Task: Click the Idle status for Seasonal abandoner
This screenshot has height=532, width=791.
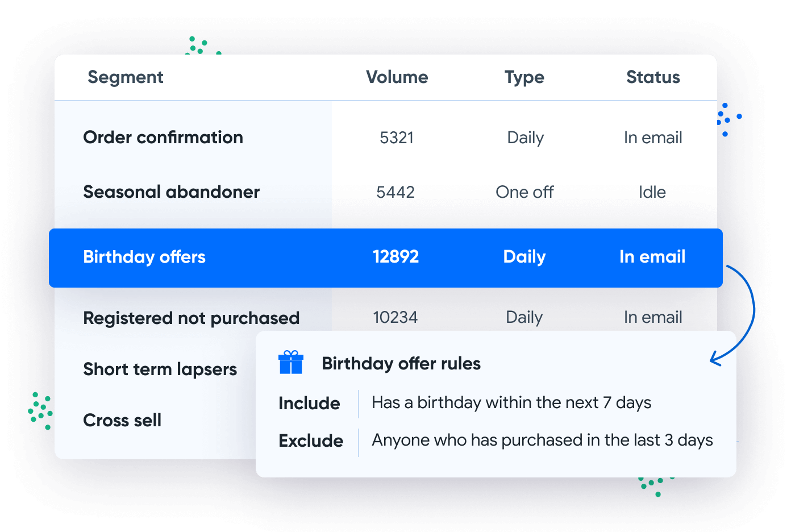Action: click(x=652, y=192)
